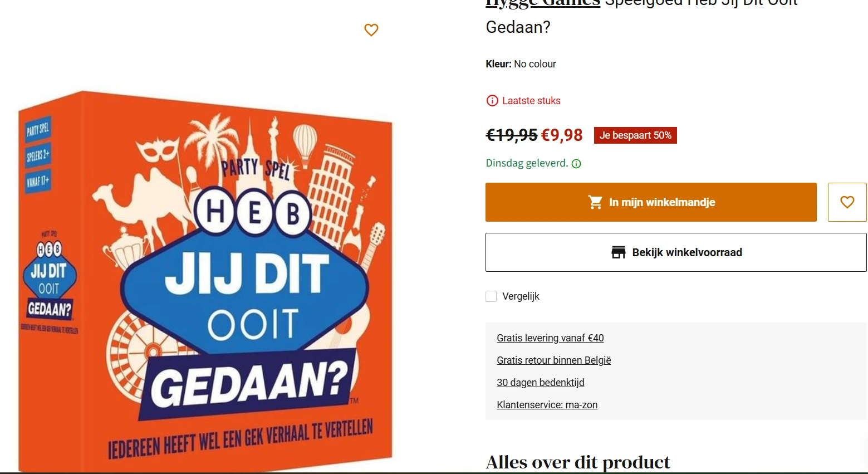Screen dimensions: 868x474
Task: Click the Je bespaart 50% badge
Action: 635,135
